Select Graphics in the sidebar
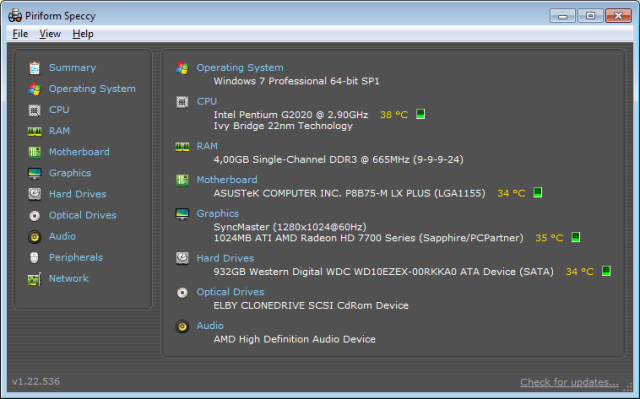Image resolution: width=640 pixels, height=399 pixels. 70,173
